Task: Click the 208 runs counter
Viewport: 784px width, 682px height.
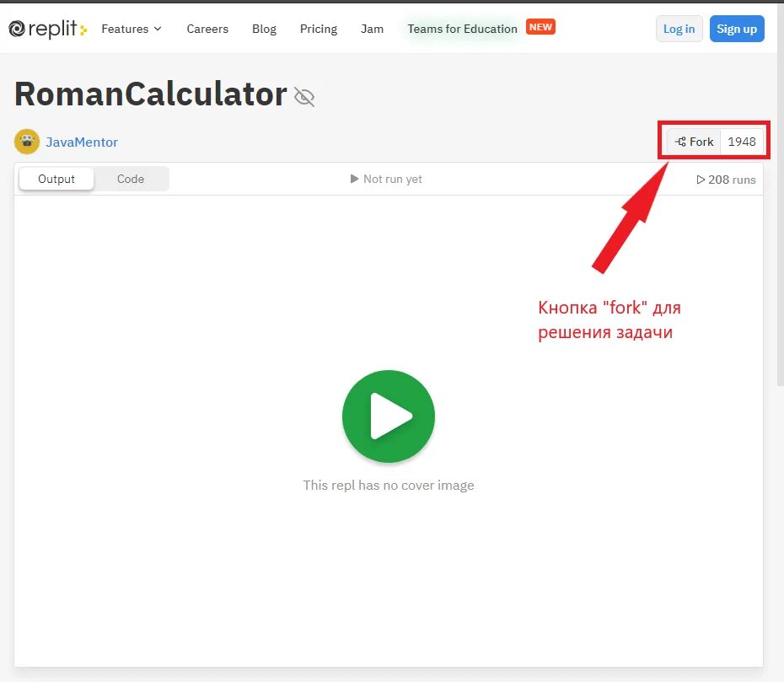Action: point(726,180)
